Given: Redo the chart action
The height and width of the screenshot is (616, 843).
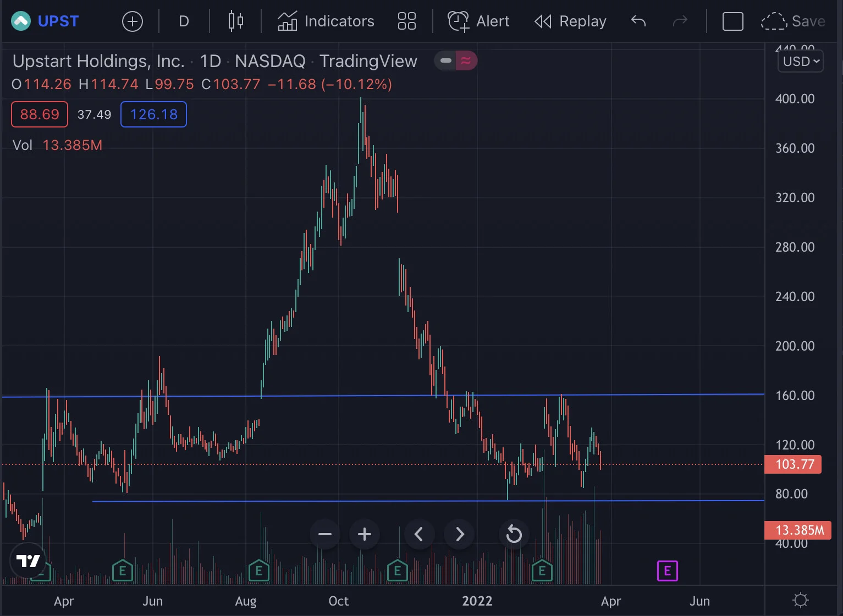Looking at the screenshot, I should pos(680,21).
